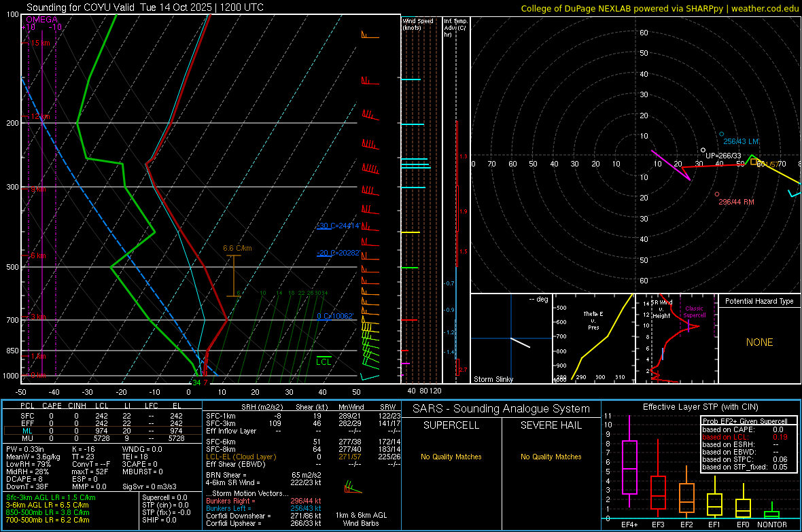Image resolution: width=802 pixels, height=532 pixels.
Task: Click 'Sfc-3km AGL LR = 1.5 C/km'
Action: [51, 498]
